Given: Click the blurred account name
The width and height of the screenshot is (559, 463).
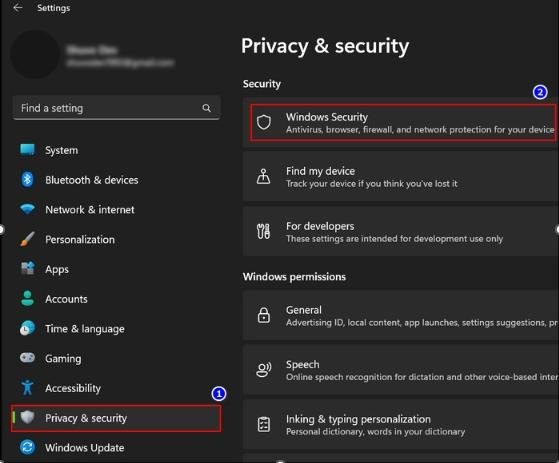Looking at the screenshot, I should click(92, 50).
